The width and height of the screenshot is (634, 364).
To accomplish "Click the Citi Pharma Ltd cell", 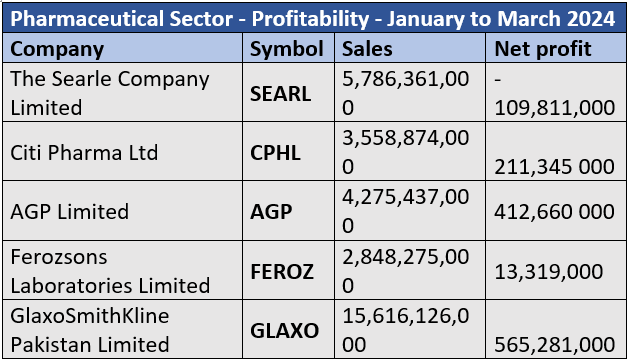I will 123,152.
